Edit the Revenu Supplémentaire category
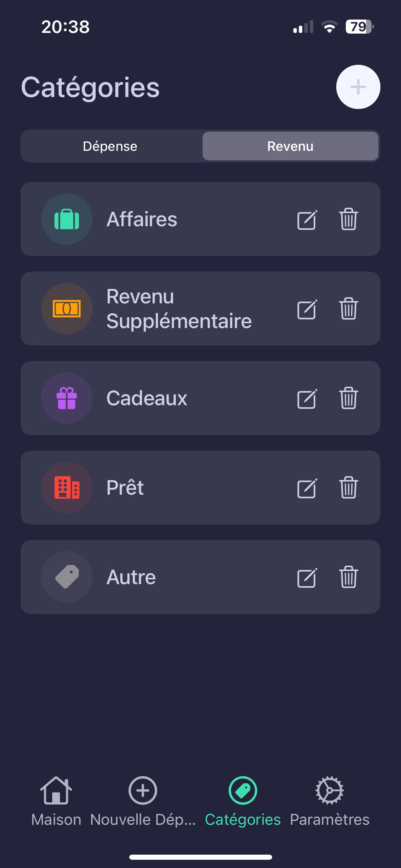 pyautogui.click(x=307, y=309)
